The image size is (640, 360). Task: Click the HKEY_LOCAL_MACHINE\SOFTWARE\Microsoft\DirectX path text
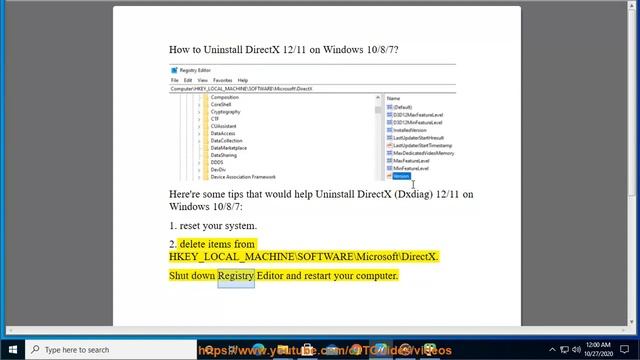tap(304, 257)
